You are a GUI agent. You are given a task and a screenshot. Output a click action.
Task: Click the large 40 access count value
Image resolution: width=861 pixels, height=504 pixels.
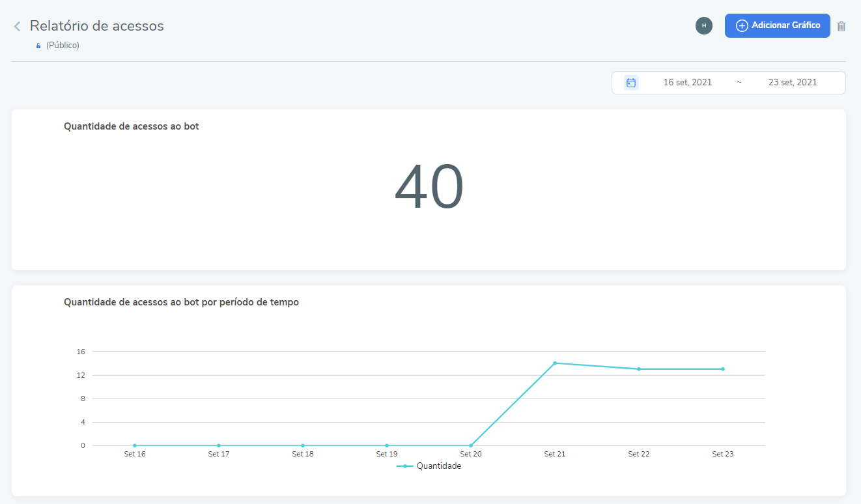[x=429, y=188]
